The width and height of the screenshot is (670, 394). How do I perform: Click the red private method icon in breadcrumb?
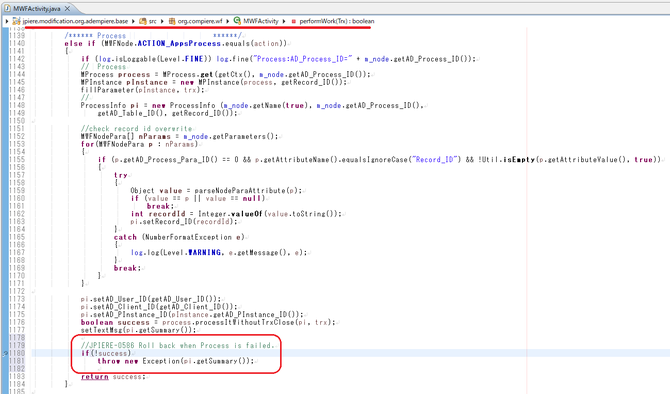click(x=294, y=21)
